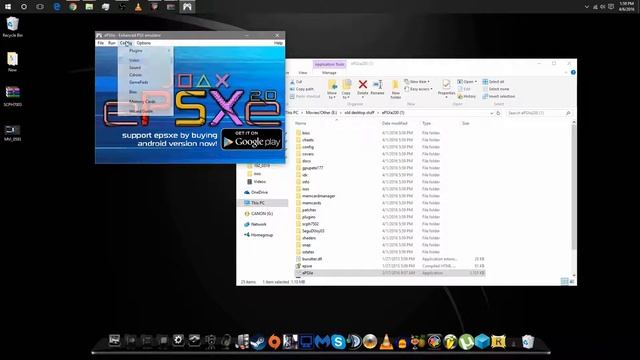Click the Get it on Google Play button
This screenshot has height=360, width=640.
252,139
